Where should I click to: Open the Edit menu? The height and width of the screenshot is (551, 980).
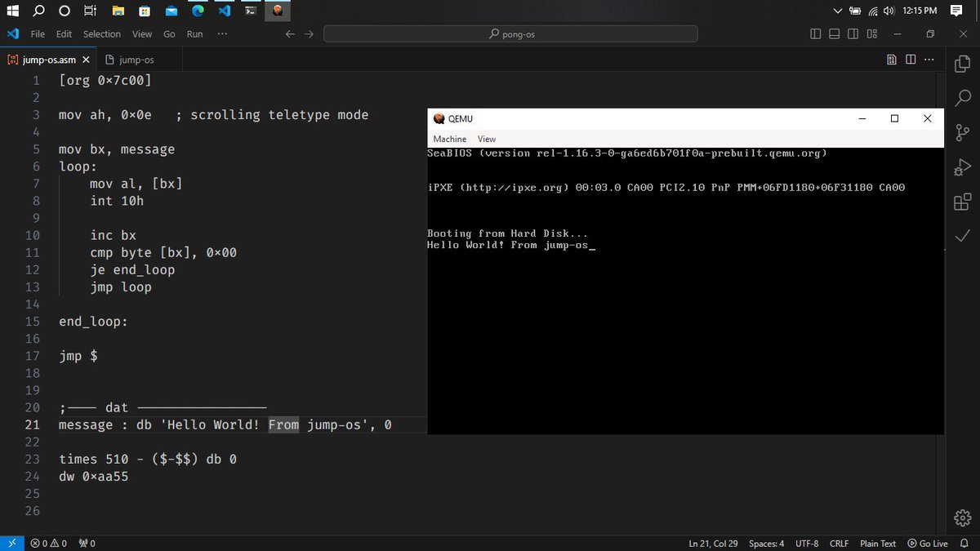pyautogui.click(x=64, y=34)
